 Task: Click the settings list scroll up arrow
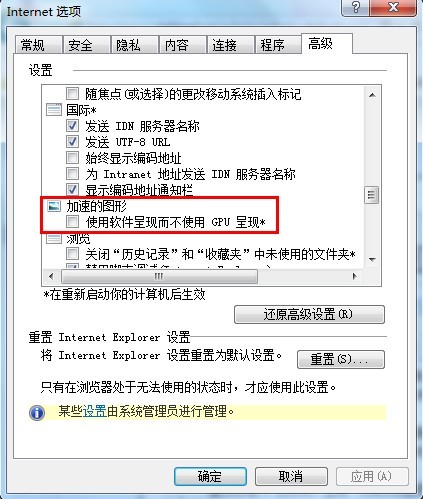point(372,95)
